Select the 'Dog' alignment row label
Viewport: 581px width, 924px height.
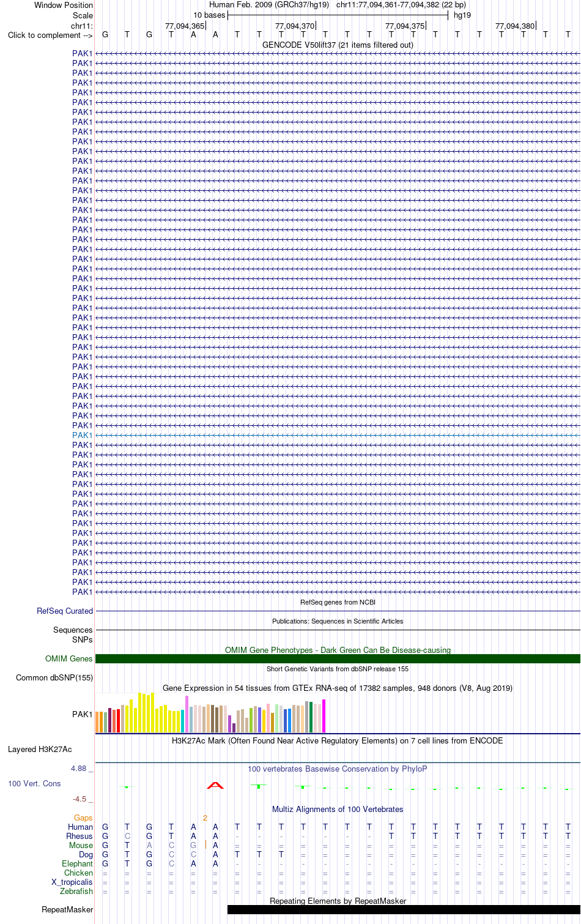(x=86, y=854)
